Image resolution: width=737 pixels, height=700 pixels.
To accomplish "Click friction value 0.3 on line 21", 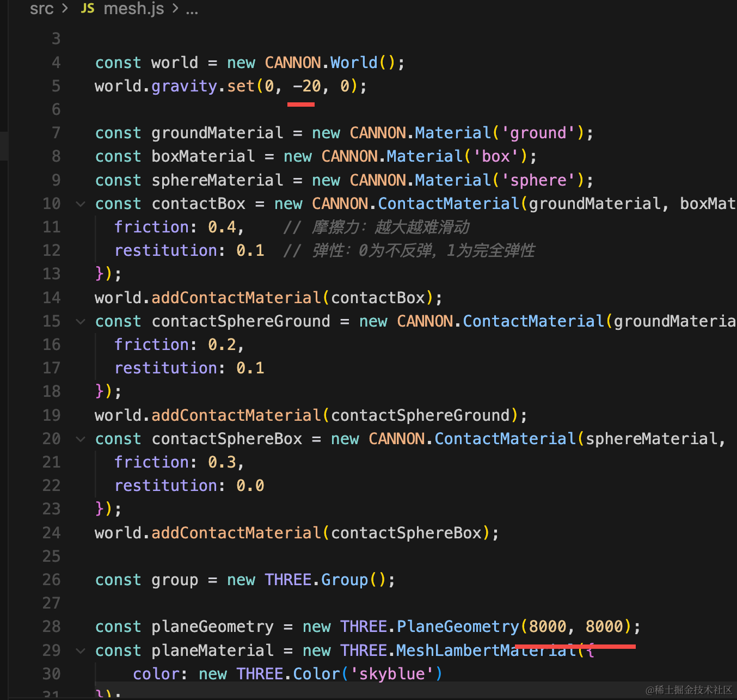I will [222, 462].
